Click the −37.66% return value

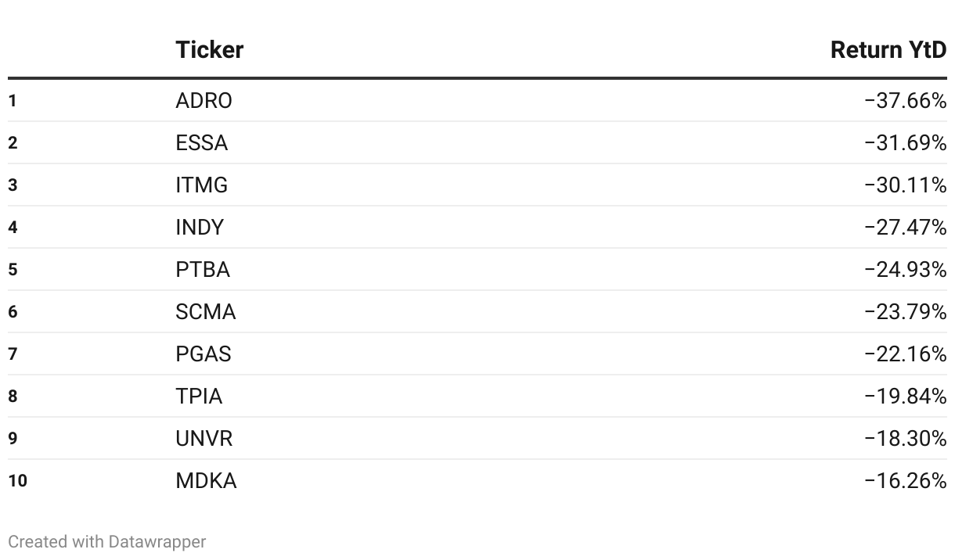pos(906,101)
